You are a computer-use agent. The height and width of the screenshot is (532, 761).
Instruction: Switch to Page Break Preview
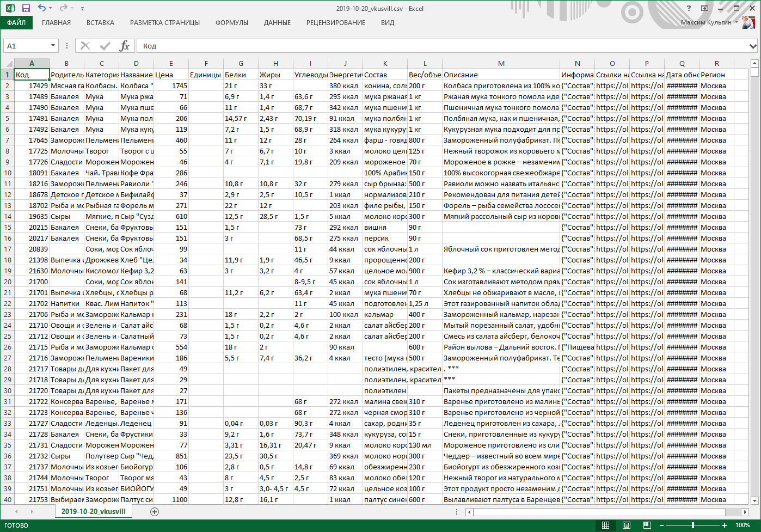click(x=647, y=525)
